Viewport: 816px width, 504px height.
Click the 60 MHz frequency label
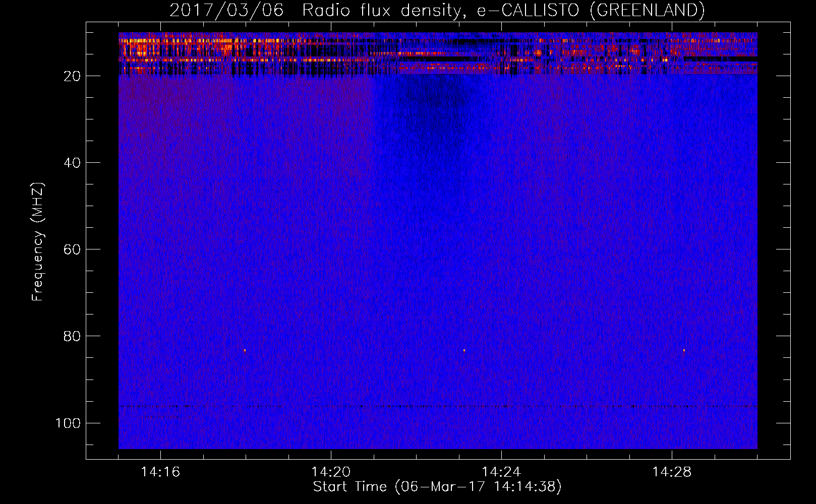[x=72, y=249]
